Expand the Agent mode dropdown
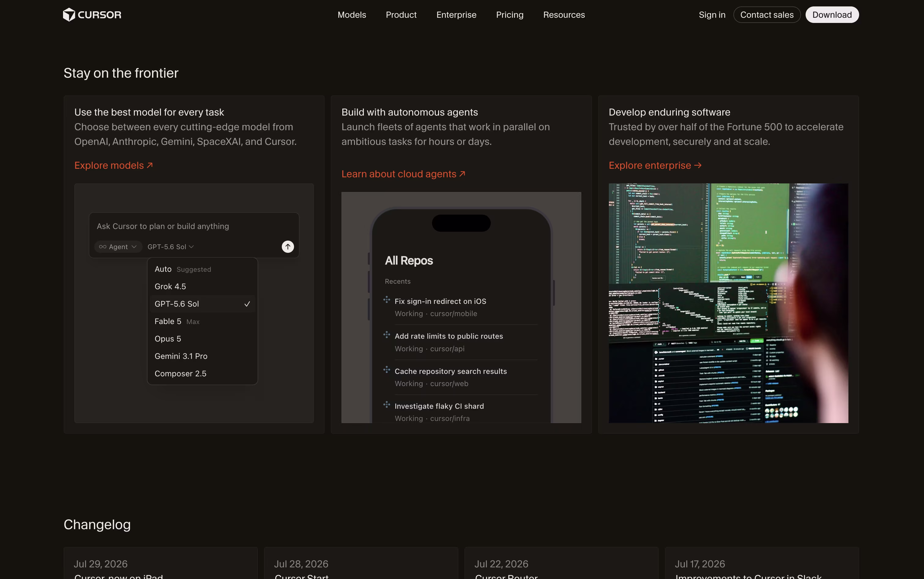The image size is (924, 579). pyautogui.click(x=118, y=247)
